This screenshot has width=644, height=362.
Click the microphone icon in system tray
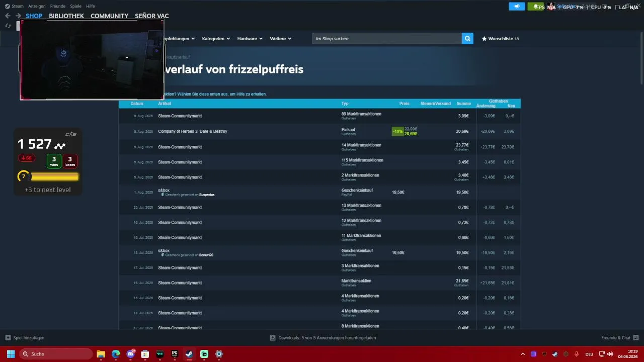click(x=577, y=354)
